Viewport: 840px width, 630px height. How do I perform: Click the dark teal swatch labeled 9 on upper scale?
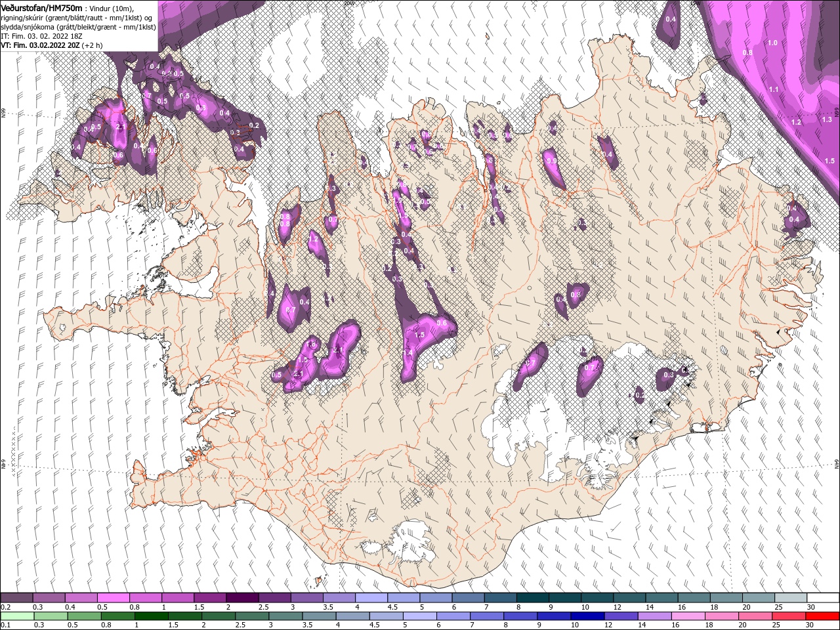click(x=564, y=598)
